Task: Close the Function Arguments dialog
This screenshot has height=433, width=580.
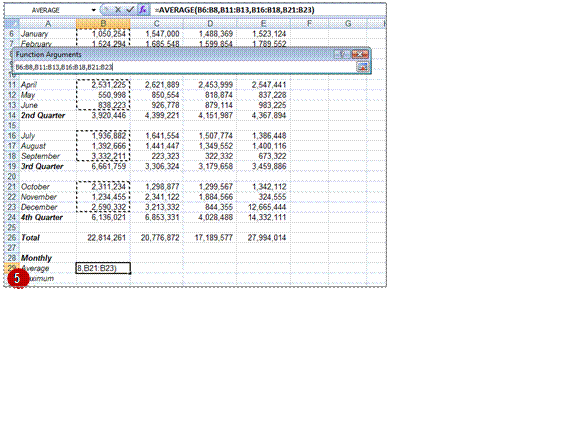Action: (x=360, y=55)
